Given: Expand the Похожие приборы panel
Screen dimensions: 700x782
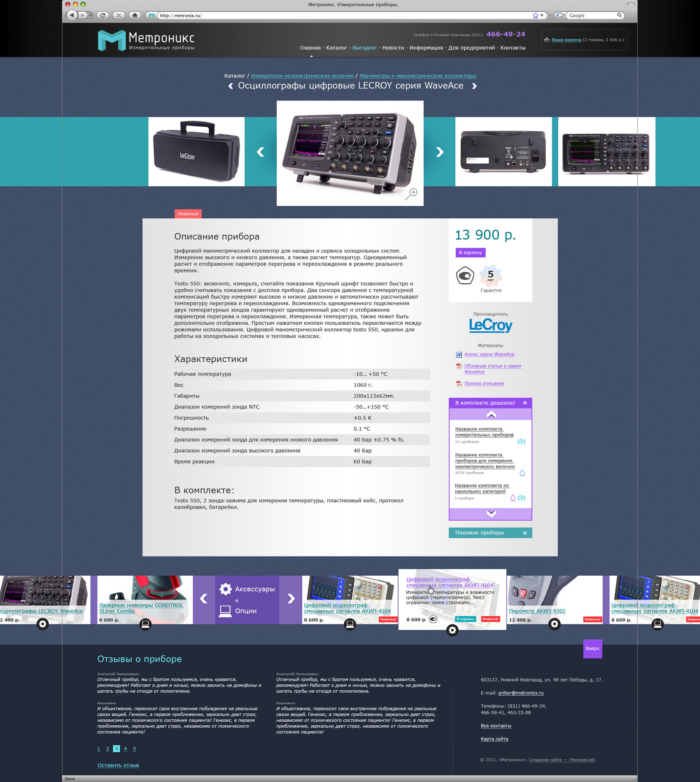Looking at the screenshot, I should (x=490, y=533).
